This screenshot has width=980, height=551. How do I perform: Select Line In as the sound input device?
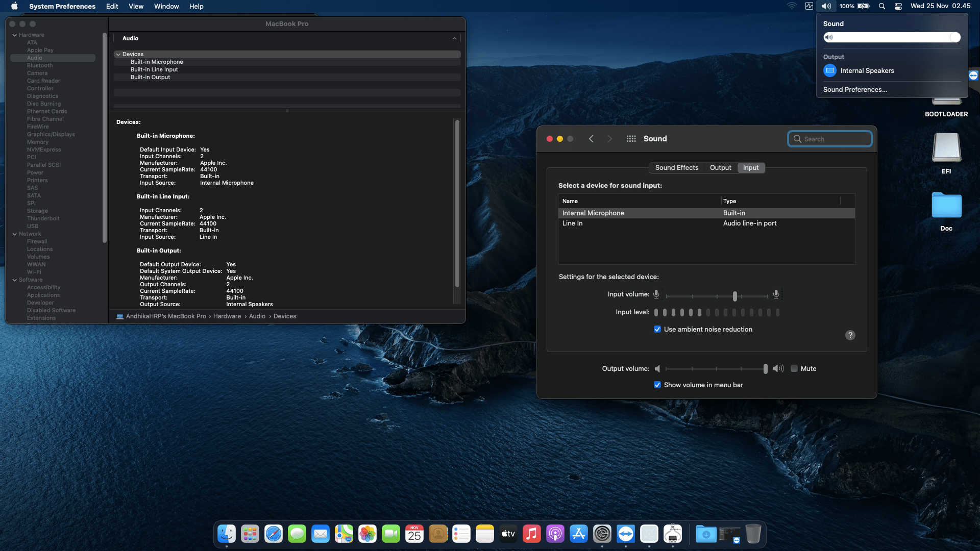click(573, 223)
